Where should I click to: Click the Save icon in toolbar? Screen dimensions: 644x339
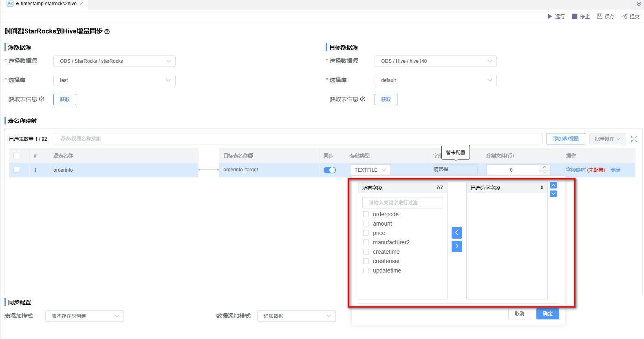pos(600,16)
